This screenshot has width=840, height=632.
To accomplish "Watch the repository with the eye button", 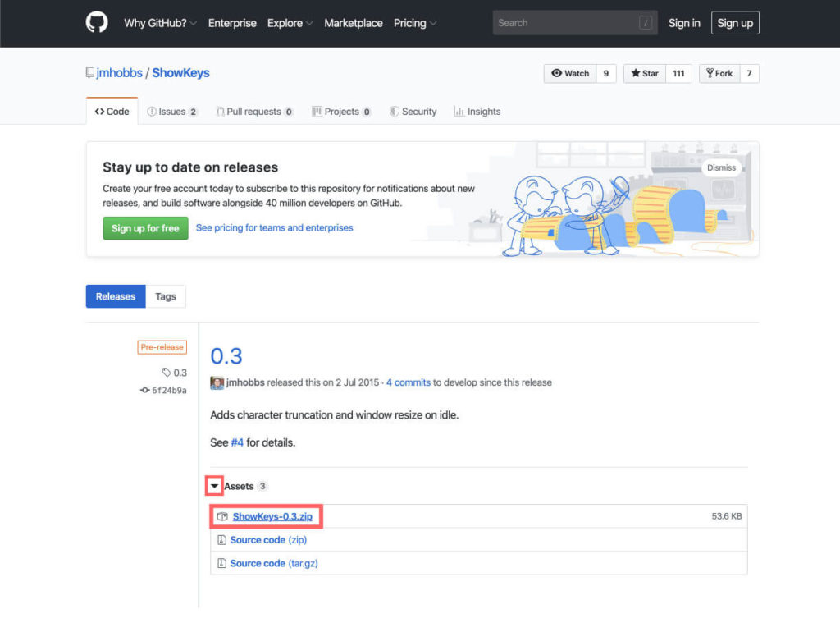I will click(570, 73).
